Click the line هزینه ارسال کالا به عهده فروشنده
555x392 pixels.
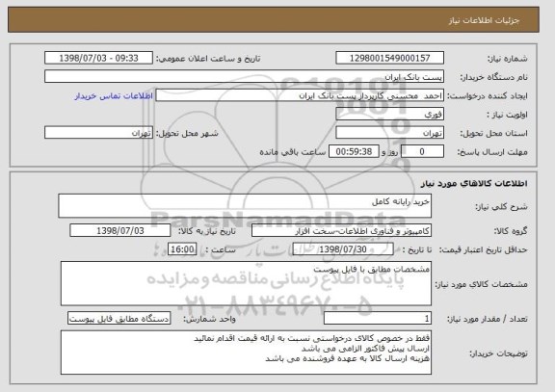[347, 358]
